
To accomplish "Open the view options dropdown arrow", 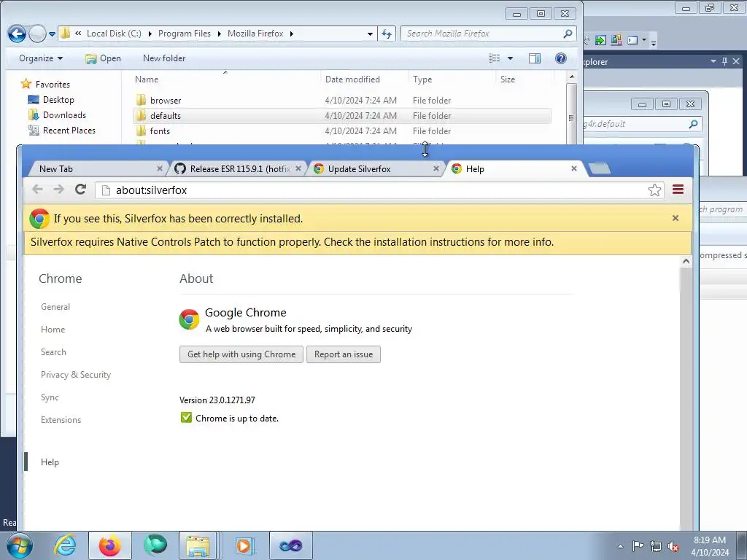I will 510,58.
